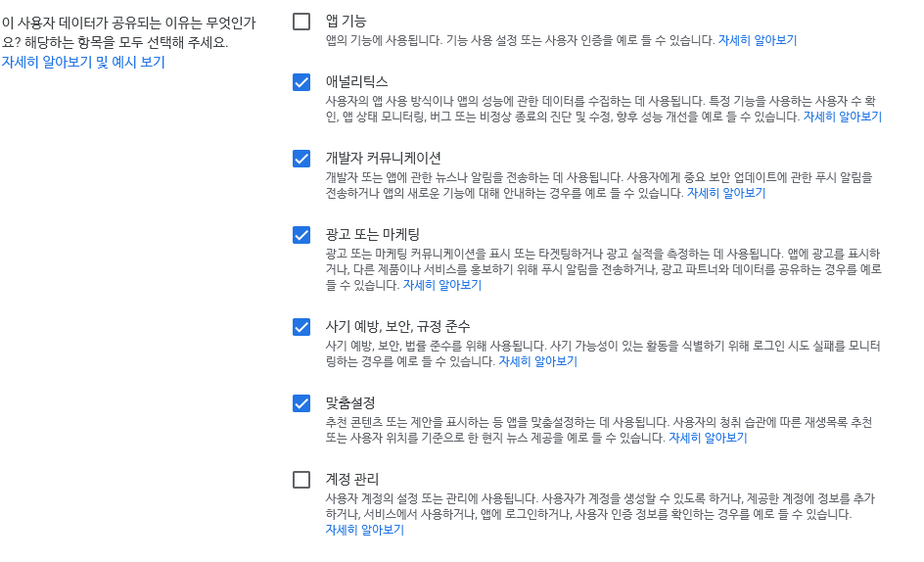Open 자세히 알아보기 link for 앱 기능
The image size is (924, 562).
758,40
